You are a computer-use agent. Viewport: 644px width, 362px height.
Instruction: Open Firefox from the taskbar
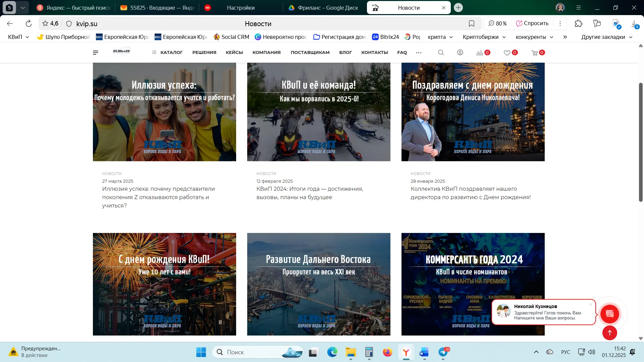(x=387, y=352)
